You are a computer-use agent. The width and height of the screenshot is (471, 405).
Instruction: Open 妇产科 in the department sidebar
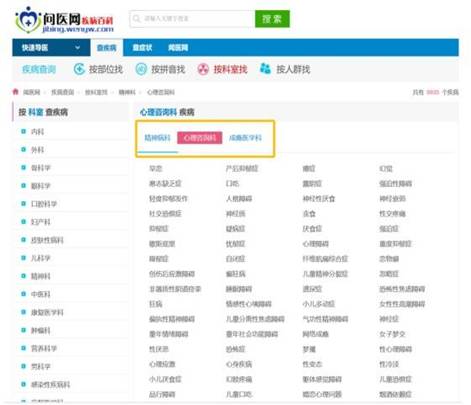pos(41,222)
